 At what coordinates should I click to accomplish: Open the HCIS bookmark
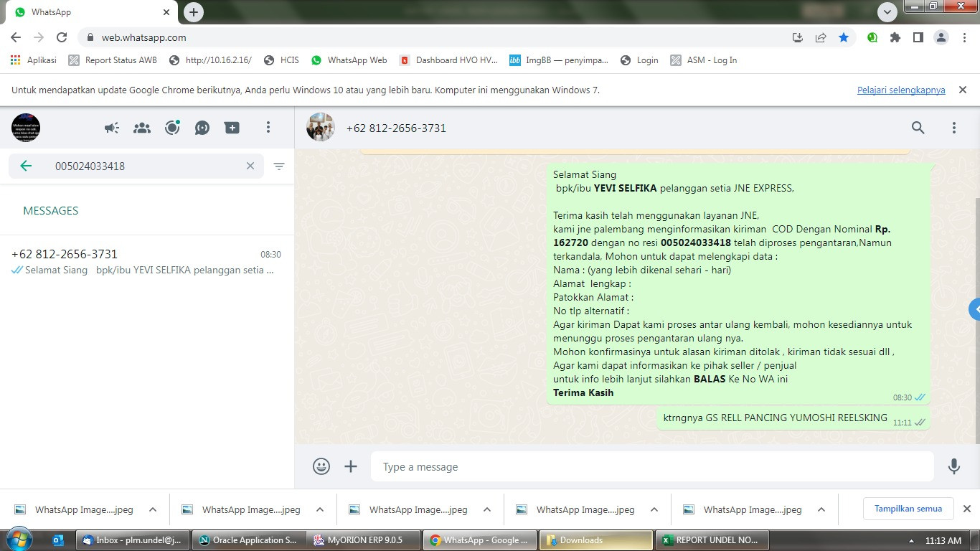pyautogui.click(x=281, y=60)
